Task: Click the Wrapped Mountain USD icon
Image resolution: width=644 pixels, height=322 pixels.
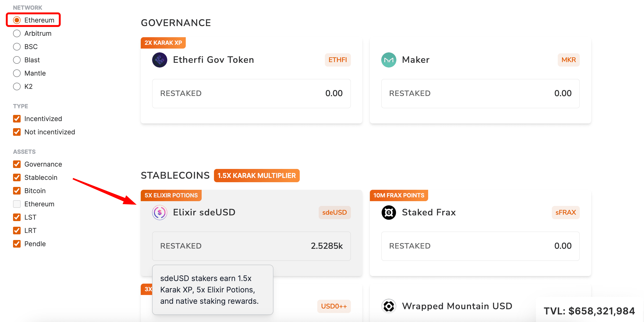Action: click(x=389, y=306)
